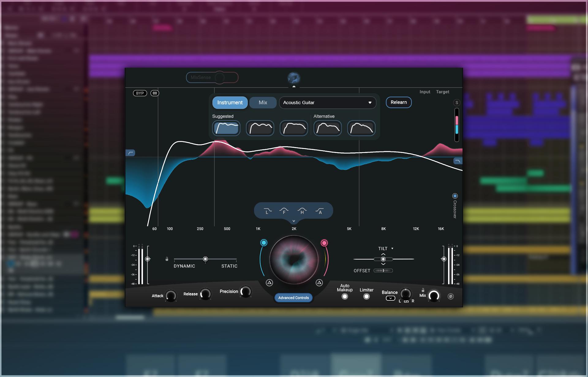Screen dimensions: 588x377
Task: Select the L low-shelf filter shape icon
Action: pos(267,211)
